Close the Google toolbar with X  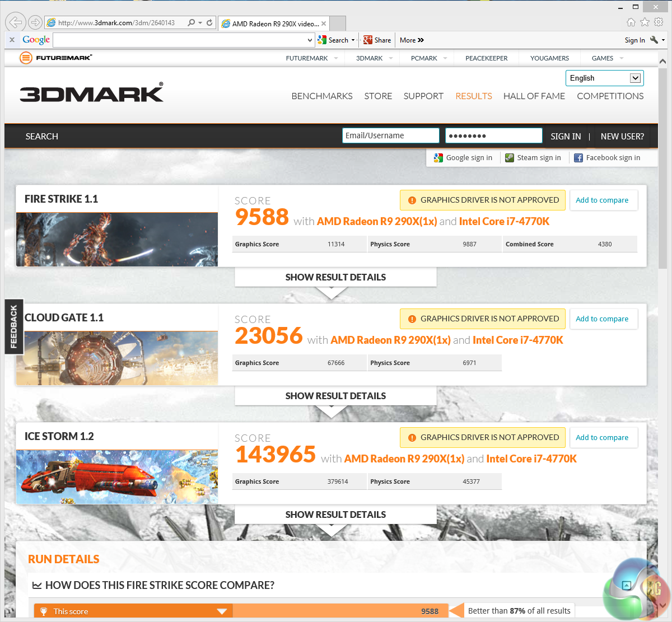click(x=12, y=40)
